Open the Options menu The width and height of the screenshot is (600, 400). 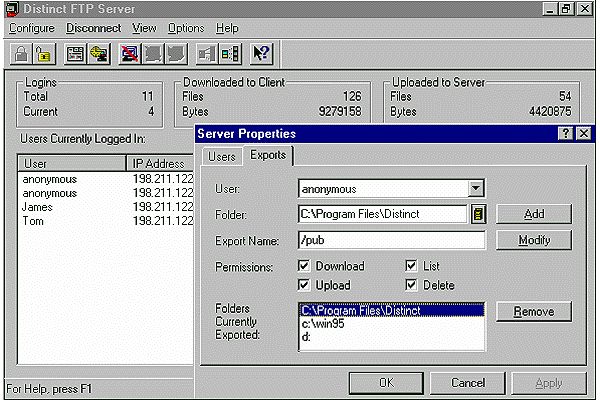pyautogui.click(x=186, y=28)
